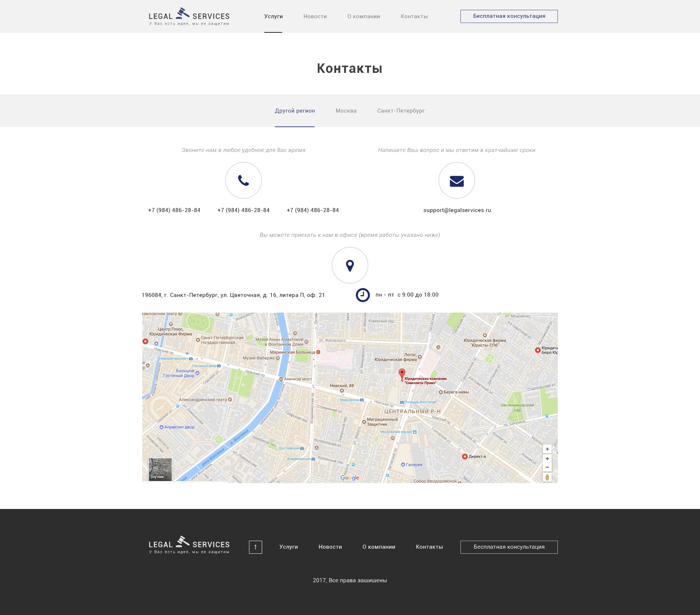
Task: Click the third phone number on the right
Action: (x=313, y=210)
